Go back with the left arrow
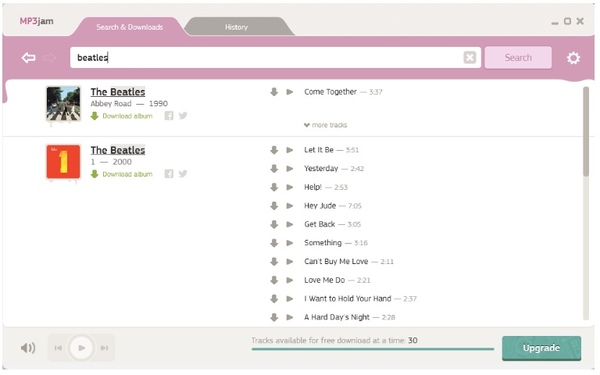Image resolution: width=600 pixels, height=375 pixels. click(29, 58)
